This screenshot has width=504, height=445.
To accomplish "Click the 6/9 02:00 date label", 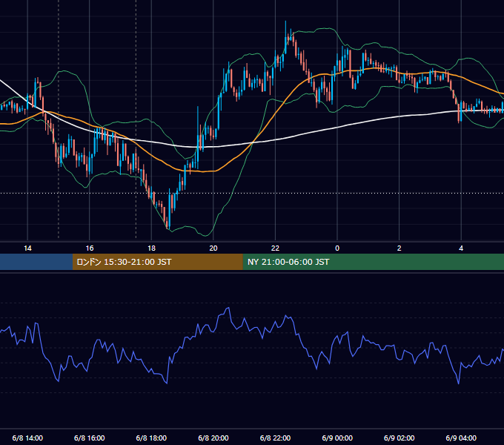I will point(399,438).
